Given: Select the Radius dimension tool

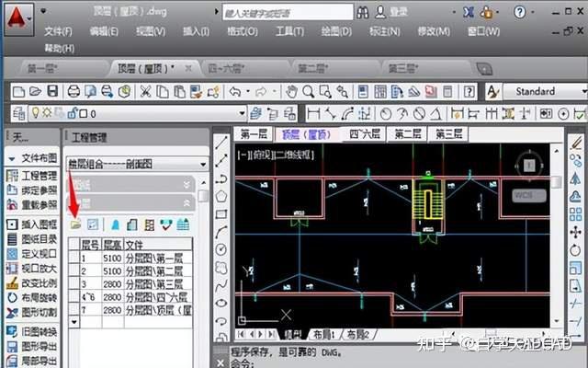Looking at the screenshot, I should pos(386,113).
